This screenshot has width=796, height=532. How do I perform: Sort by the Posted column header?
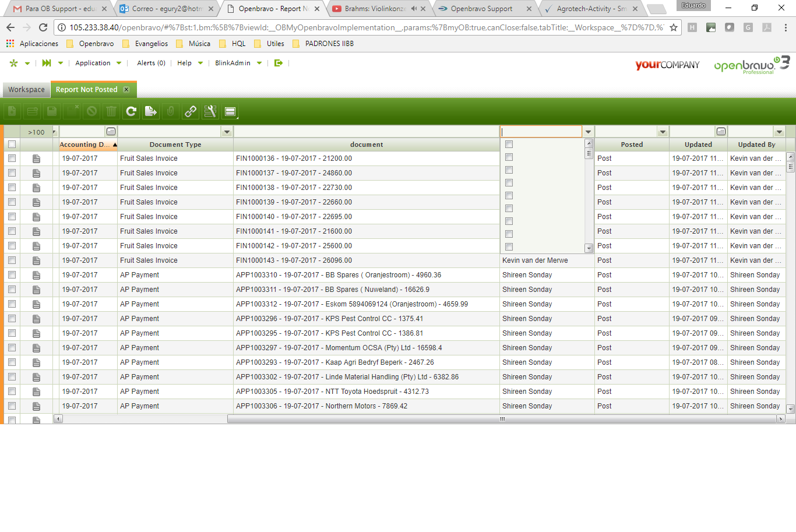632,145
